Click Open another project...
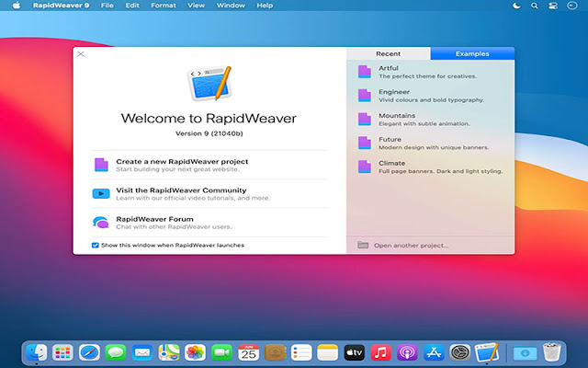This screenshot has width=588, height=368. [x=411, y=246]
